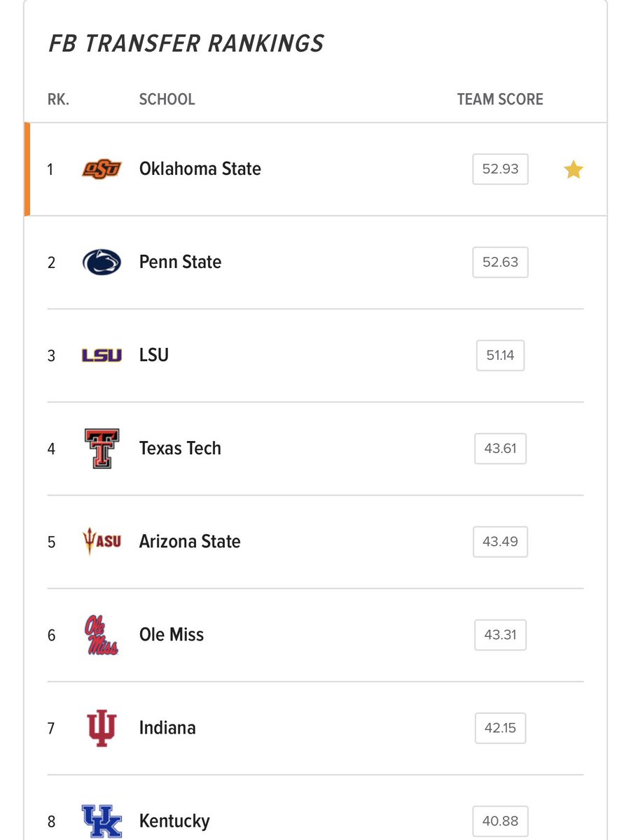This screenshot has height=840, width=631.
Task: Select Oklahoma State's 52.93 team score
Action: click(x=500, y=169)
